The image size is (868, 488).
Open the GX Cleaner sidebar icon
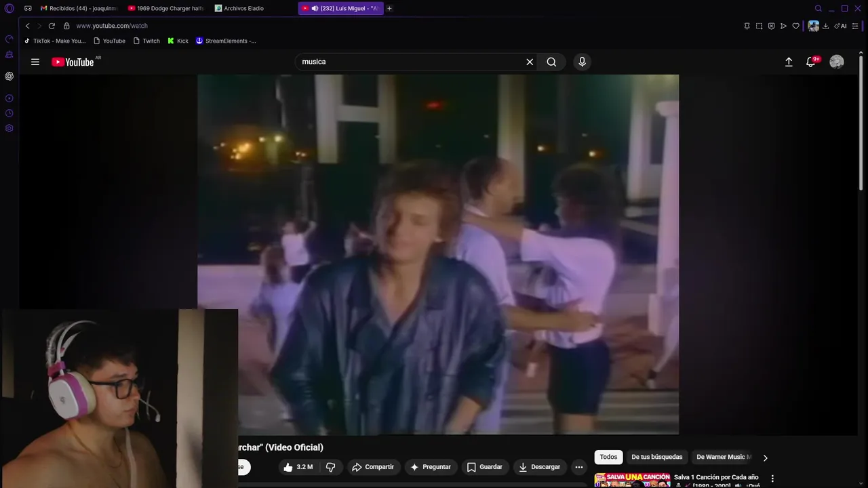pos(9,54)
